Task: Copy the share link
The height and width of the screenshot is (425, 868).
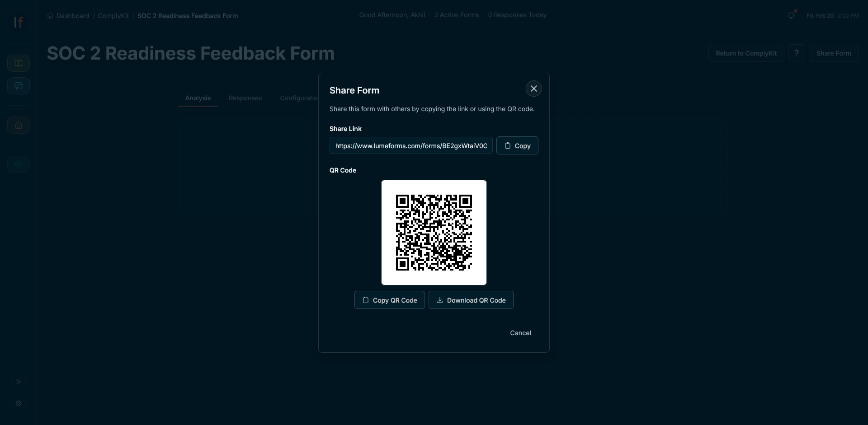Action: 517,145
